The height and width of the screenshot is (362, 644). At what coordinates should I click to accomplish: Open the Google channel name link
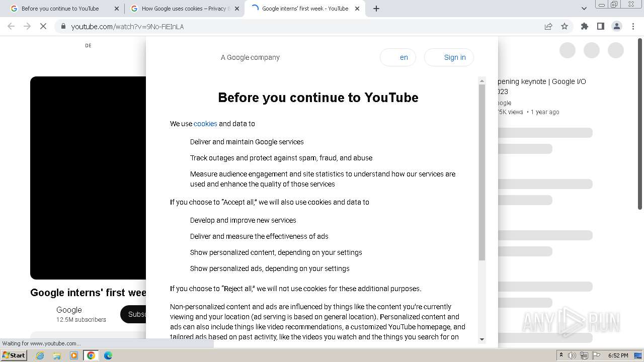[x=69, y=310]
